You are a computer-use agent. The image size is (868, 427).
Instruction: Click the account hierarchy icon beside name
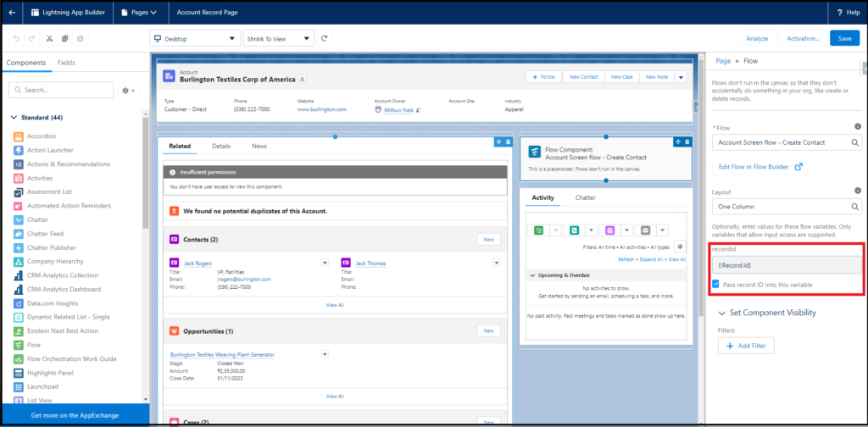point(303,79)
